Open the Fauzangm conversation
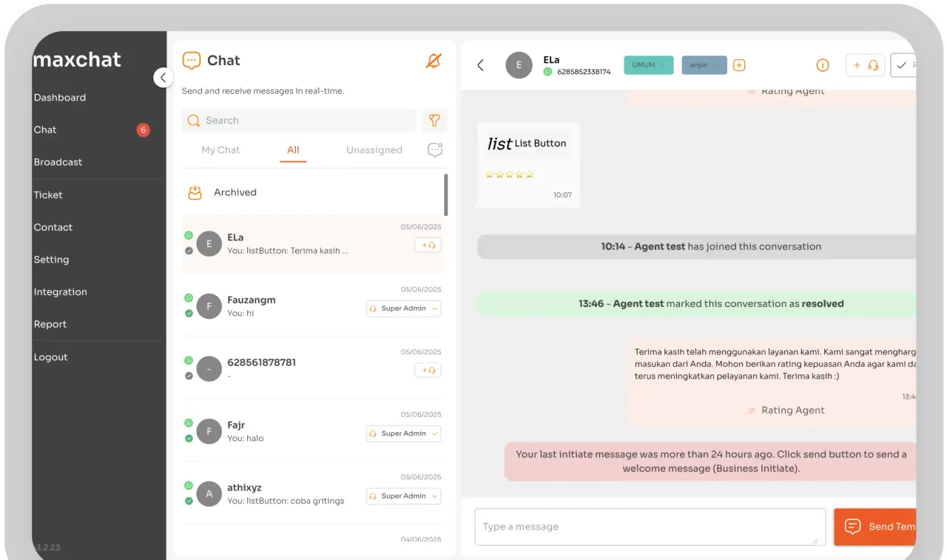 coord(312,305)
